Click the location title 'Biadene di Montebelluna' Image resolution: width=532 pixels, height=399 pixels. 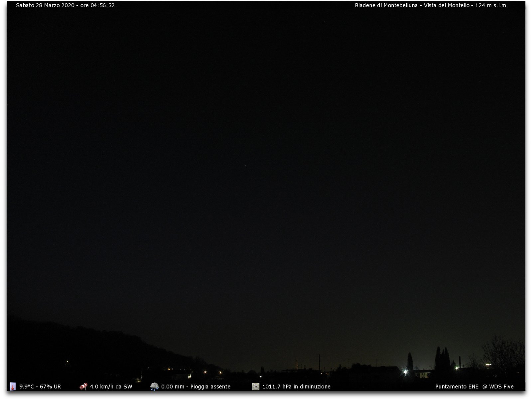tap(386, 5)
